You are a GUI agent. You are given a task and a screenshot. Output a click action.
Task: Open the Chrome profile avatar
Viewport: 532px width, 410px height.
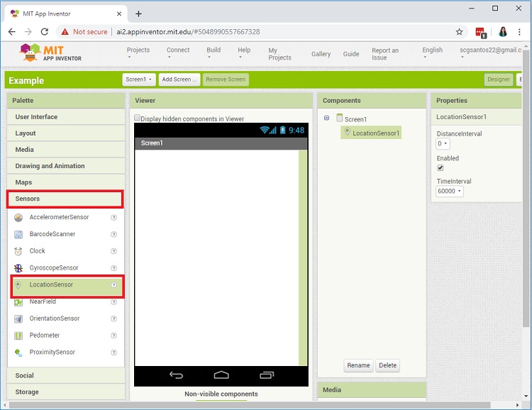(x=503, y=32)
